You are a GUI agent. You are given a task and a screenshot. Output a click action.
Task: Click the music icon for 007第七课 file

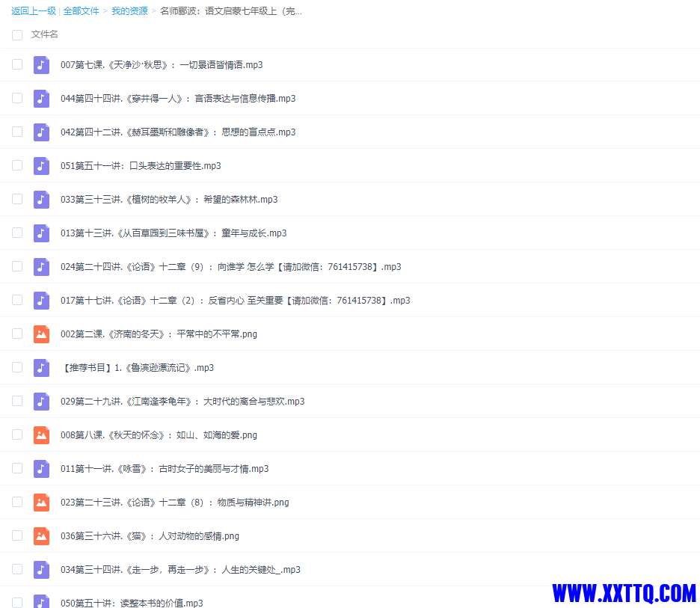(42, 65)
